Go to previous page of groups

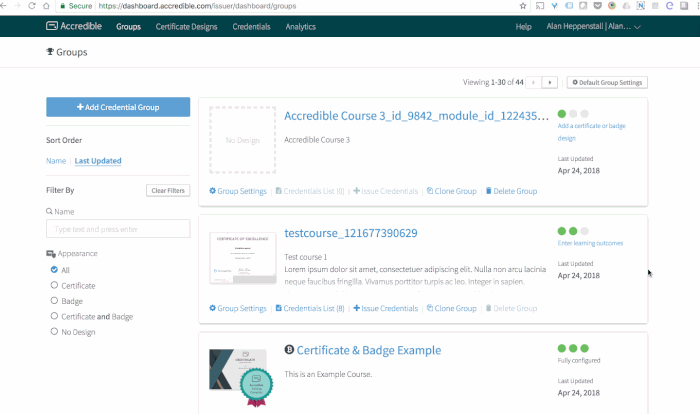point(533,82)
